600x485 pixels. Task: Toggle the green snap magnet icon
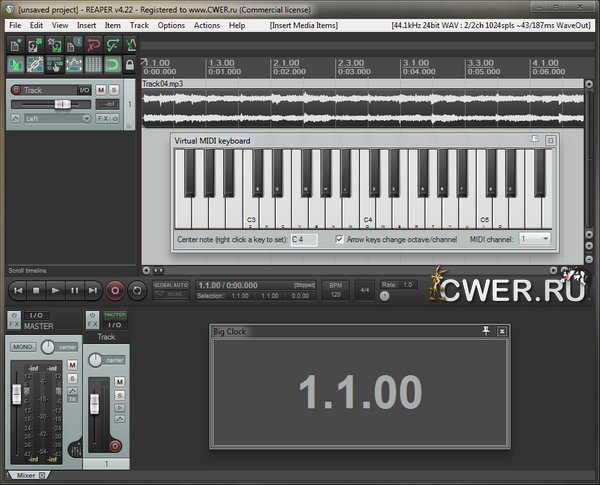pyautogui.click(x=112, y=65)
